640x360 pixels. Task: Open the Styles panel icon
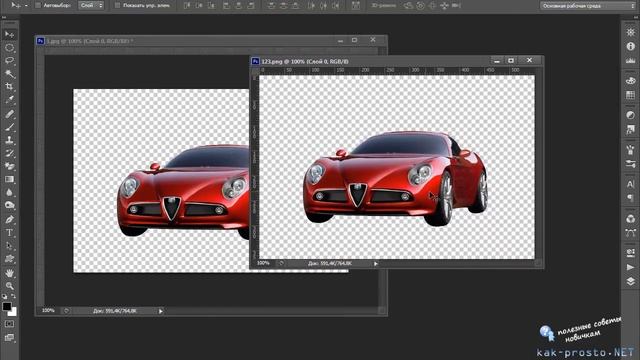click(630, 129)
